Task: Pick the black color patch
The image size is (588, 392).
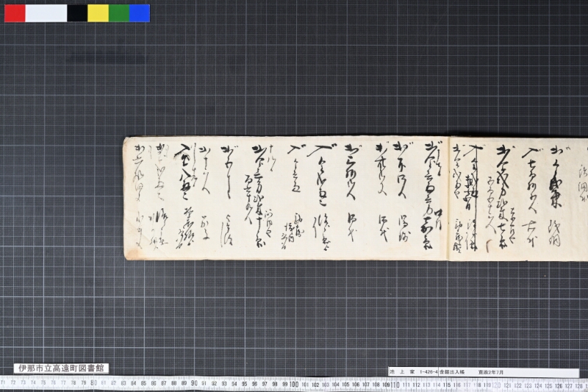Action: click(77, 13)
